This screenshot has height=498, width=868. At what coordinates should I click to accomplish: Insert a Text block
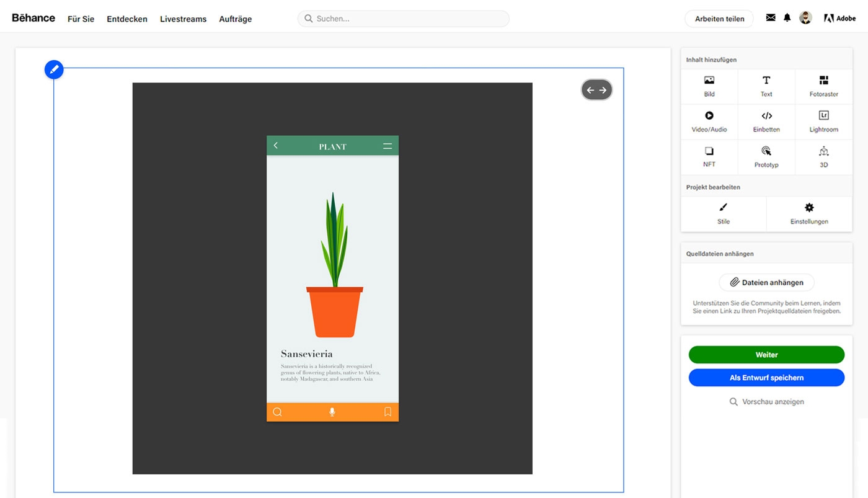(766, 86)
